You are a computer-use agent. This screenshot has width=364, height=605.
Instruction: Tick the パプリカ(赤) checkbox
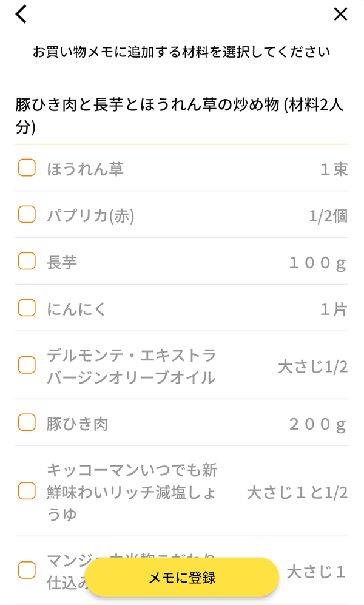27,214
